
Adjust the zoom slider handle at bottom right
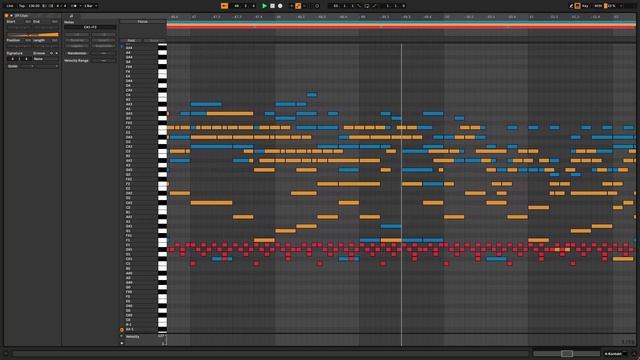567,353
